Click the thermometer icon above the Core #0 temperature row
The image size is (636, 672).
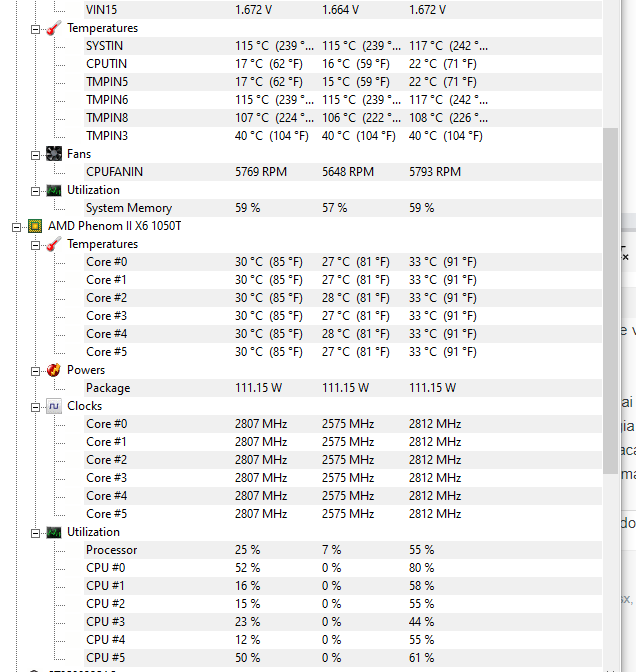(54, 244)
